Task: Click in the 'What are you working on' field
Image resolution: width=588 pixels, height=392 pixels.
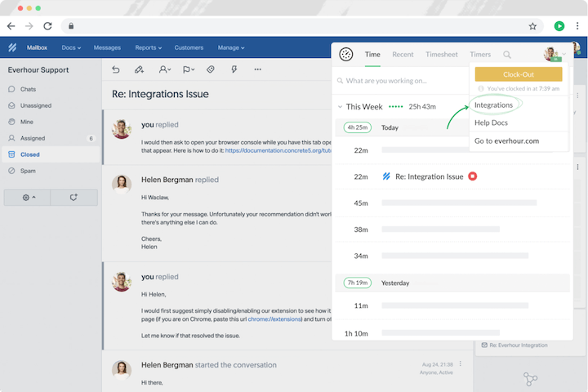Action: [401, 81]
